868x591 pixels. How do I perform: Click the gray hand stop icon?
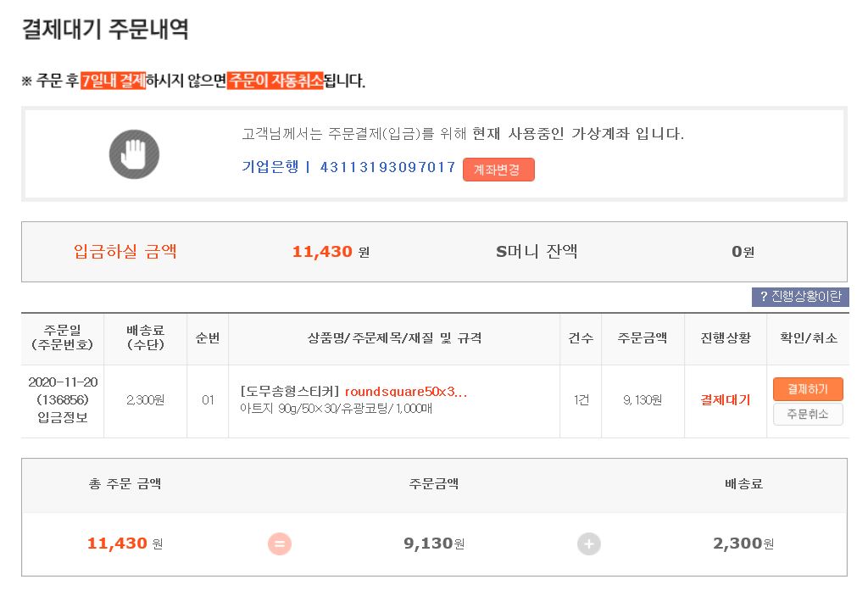134,154
